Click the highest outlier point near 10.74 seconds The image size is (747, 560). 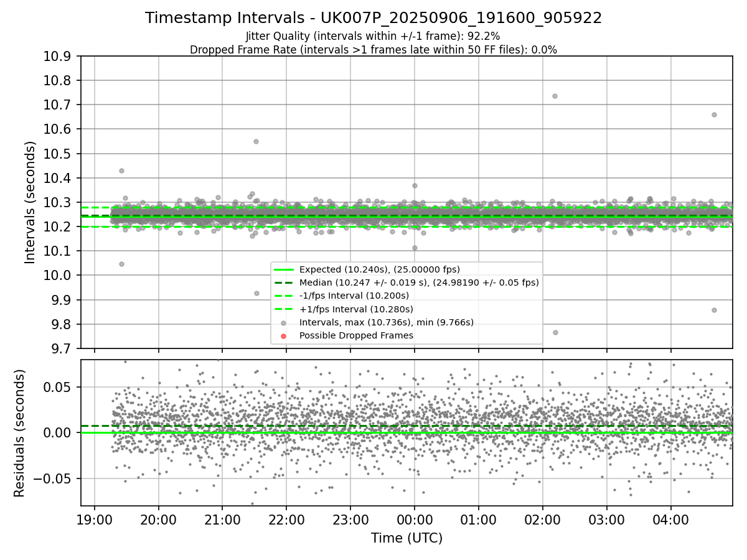pos(555,96)
